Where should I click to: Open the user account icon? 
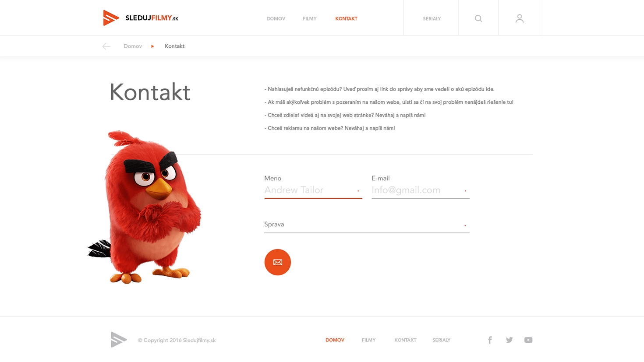click(x=519, y=18)
